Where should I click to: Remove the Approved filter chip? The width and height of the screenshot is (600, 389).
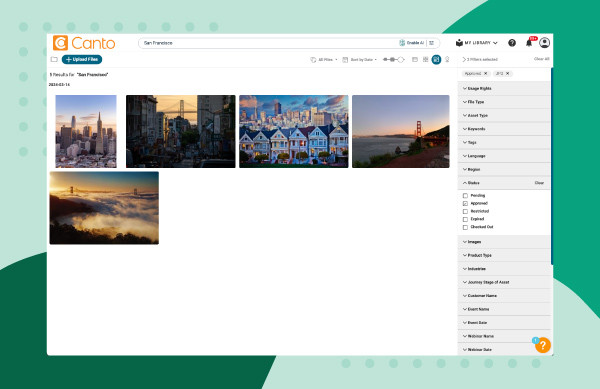pyautogui.click(x=486, y=73)
